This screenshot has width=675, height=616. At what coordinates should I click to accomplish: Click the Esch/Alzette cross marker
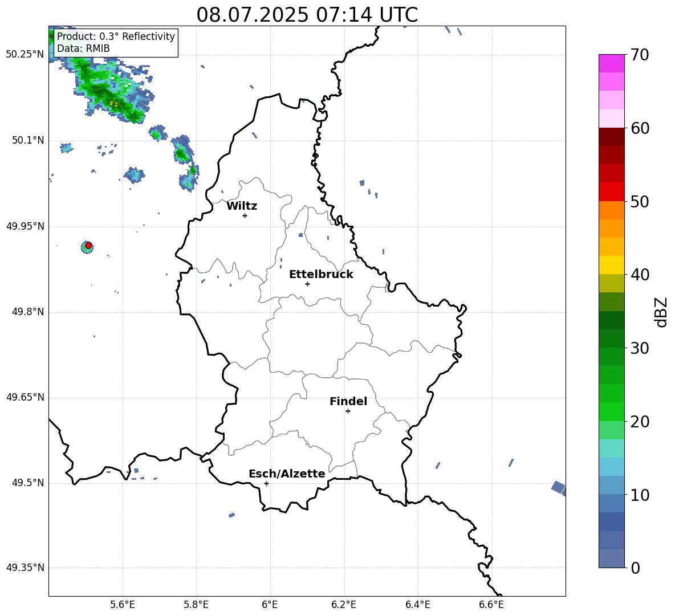(266, 483)
